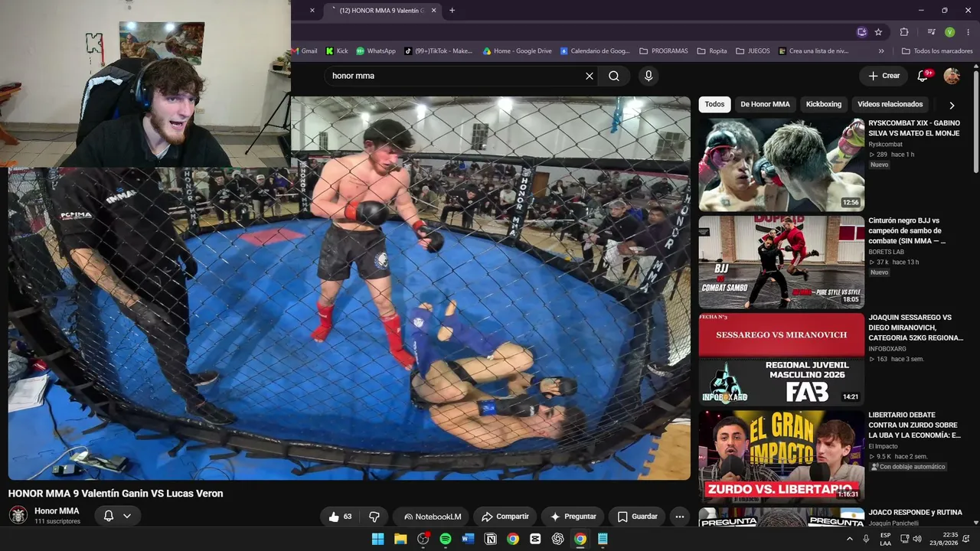The height and width of the screenshot is (551, 980).
Task: Open 'JOACO RESPONDE y RUTINA' video title
Action: 915,512
